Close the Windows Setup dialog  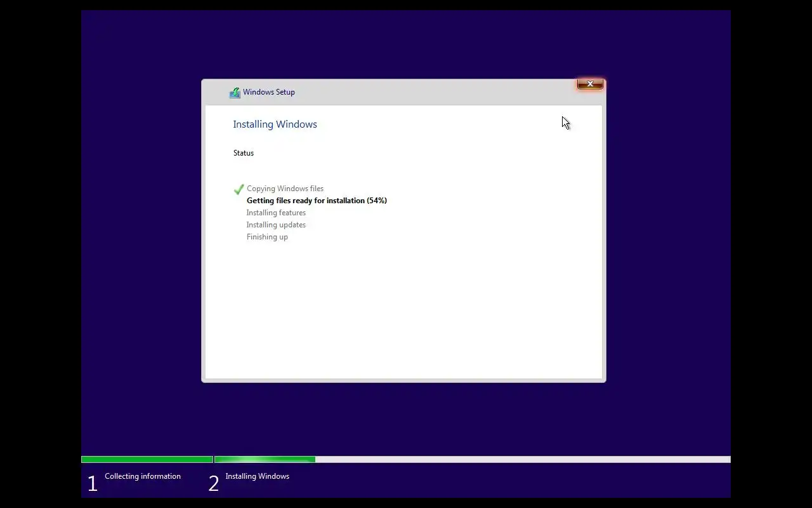[x=590, y=84]
